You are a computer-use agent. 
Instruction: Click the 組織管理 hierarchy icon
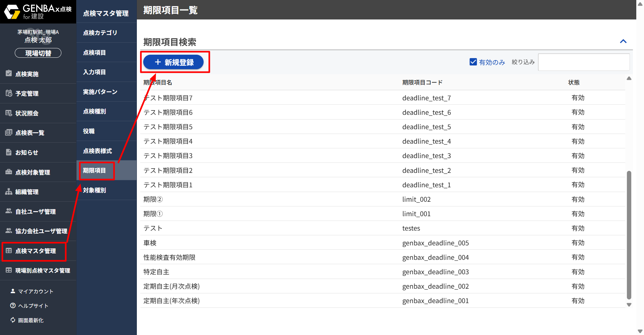click(9, 192)
